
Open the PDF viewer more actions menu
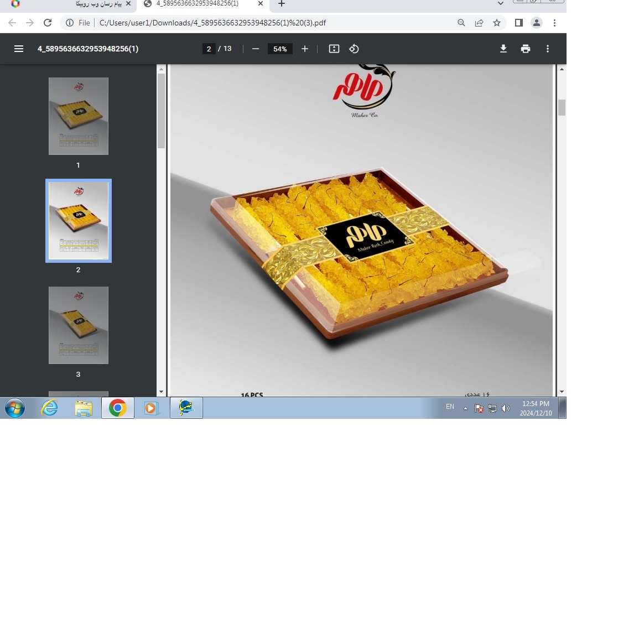(x=548, y=49)
